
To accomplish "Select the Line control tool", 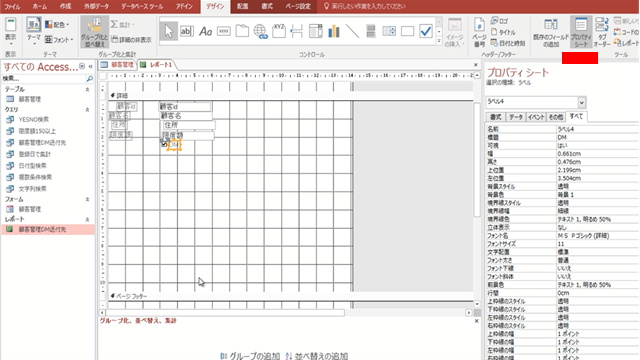I will pyautogui.click(x=352, y=31).
